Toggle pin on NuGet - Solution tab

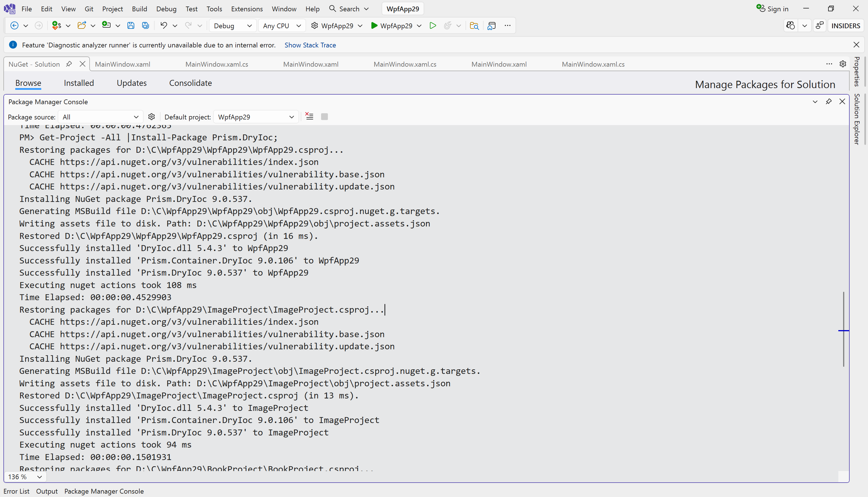pyautogui.click(x=69, y=64)
